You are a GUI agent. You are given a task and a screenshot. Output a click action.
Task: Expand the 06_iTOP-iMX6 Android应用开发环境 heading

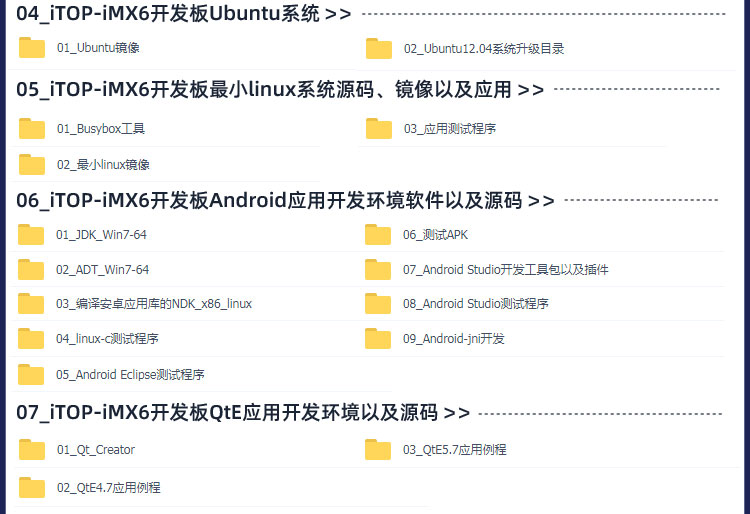click(285, 200)
